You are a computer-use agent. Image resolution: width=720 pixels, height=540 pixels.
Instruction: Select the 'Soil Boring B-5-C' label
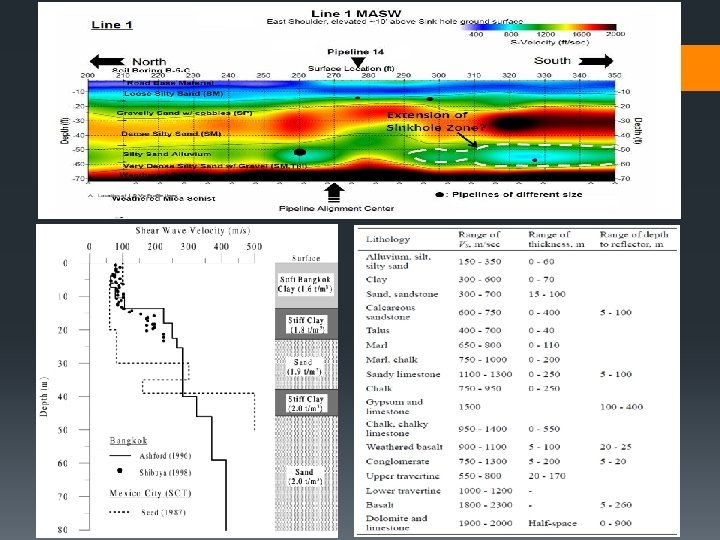click(x=151, y=70)
